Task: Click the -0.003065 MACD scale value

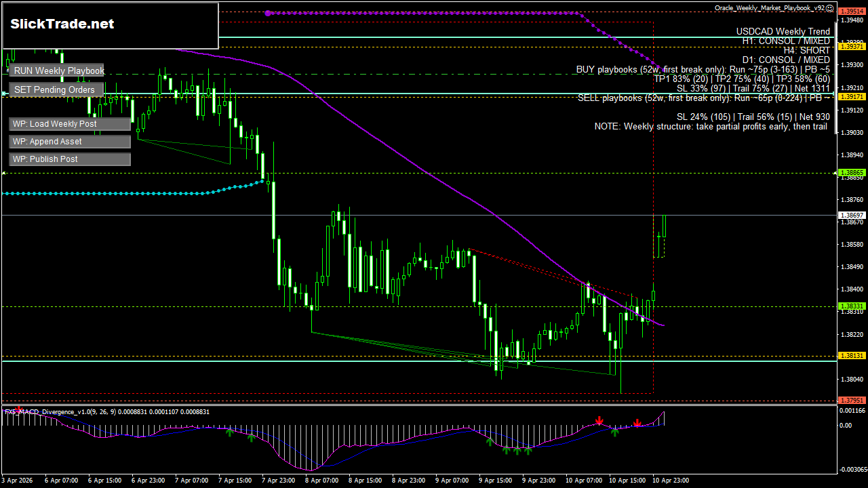Action: (x=852, y=469)
